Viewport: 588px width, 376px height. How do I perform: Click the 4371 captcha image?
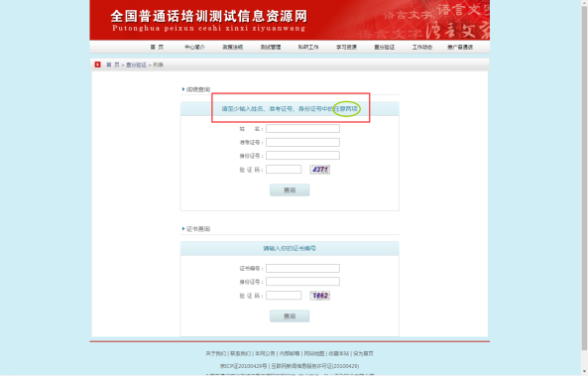320,170
